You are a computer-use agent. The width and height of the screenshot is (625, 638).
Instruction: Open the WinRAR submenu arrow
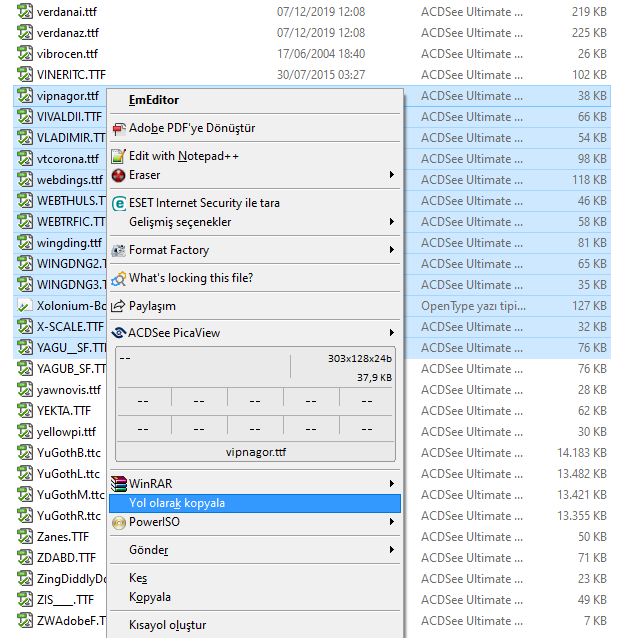click(x=391, y=483)
